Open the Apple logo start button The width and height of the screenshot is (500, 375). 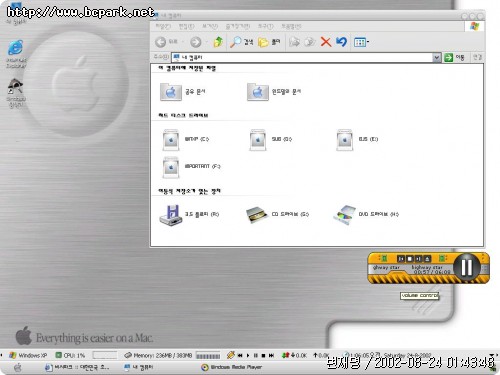coord(18,367)
